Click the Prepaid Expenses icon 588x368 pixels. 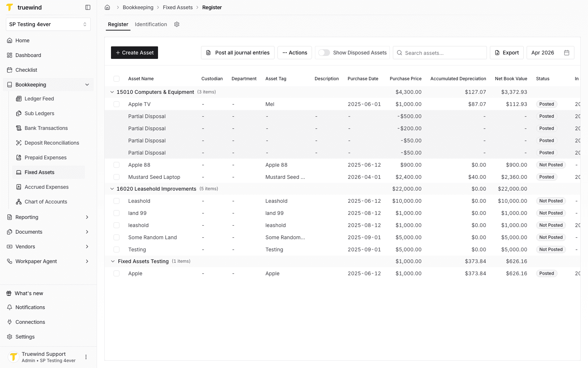click(19, 158)
